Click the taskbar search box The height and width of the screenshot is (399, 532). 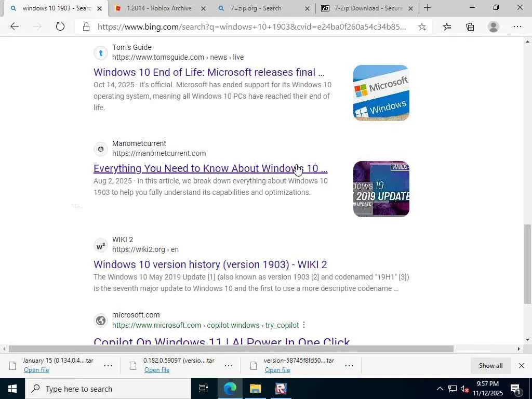coord(108,389)
